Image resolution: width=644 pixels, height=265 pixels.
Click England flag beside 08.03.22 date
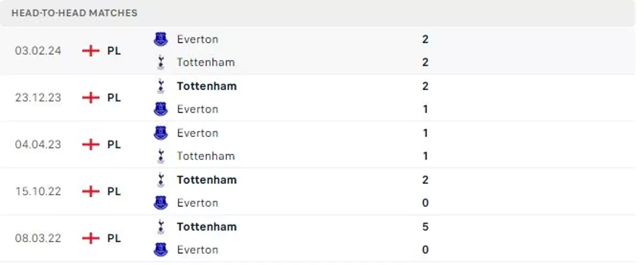coord(91,238)
